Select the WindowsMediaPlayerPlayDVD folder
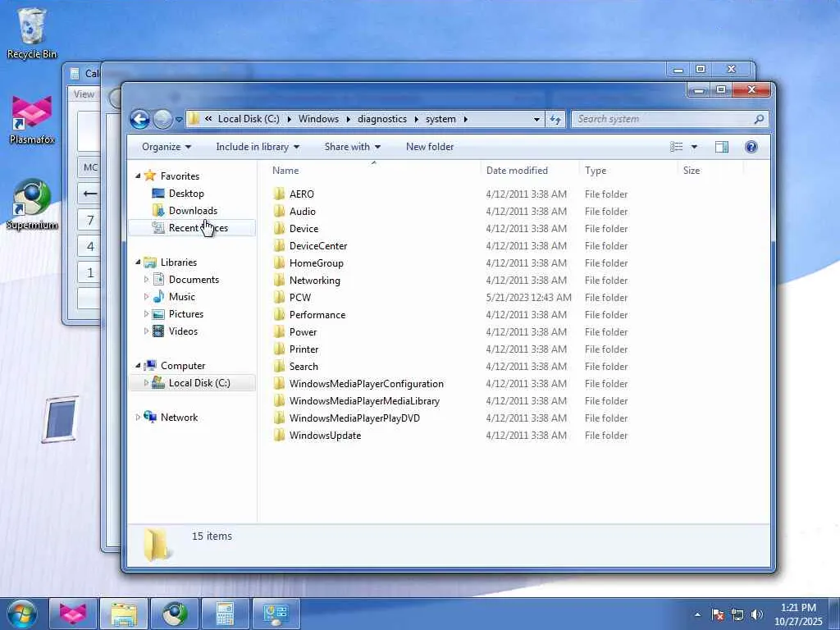The width and height of the screenshot is (840, 630). point(354,418)
